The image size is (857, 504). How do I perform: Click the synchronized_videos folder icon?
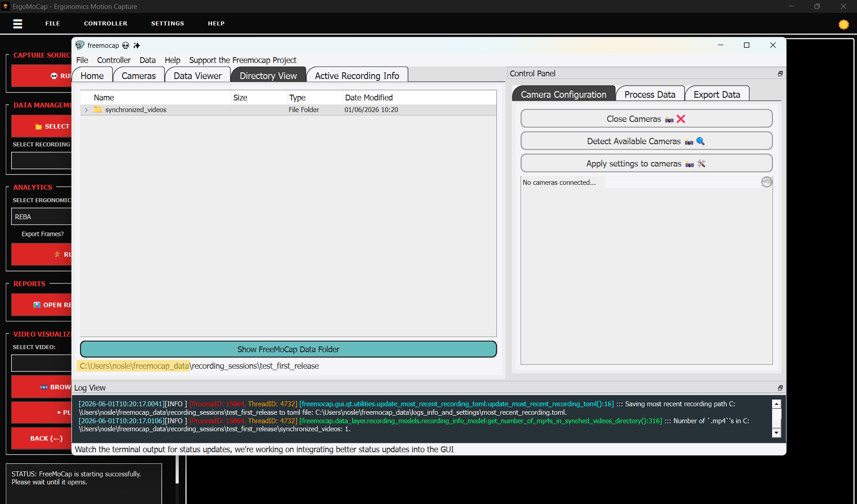point(98,109)
